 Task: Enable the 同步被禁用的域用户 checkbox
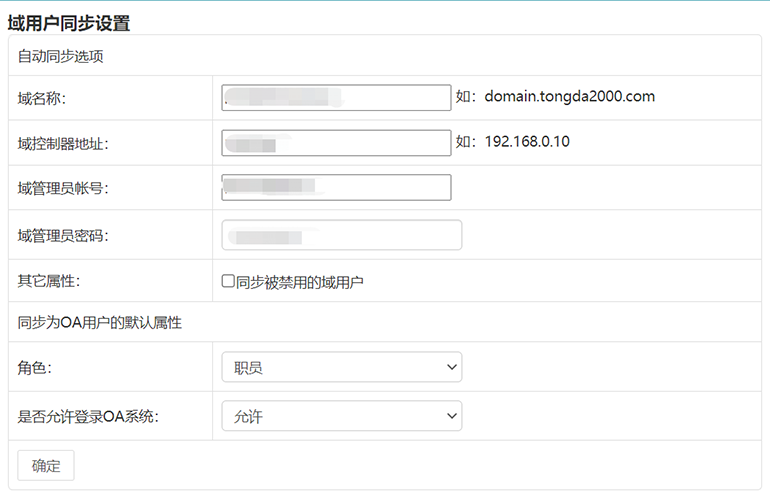(228, 282)
